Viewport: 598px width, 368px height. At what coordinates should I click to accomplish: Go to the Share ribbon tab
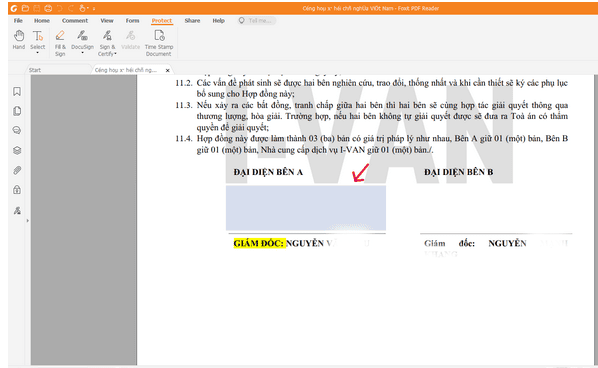click(x=192, y=21)
